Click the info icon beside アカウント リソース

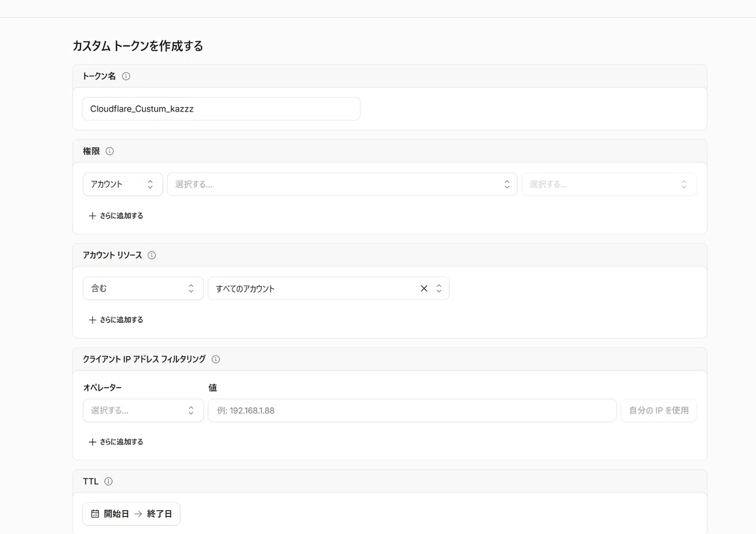coord(152,255)
